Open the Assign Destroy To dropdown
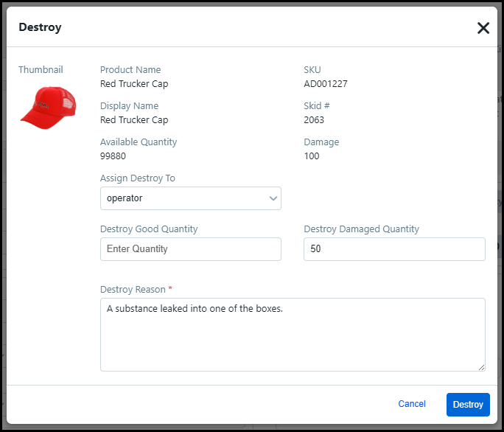 pyautogui.click(x=190, y=198)
